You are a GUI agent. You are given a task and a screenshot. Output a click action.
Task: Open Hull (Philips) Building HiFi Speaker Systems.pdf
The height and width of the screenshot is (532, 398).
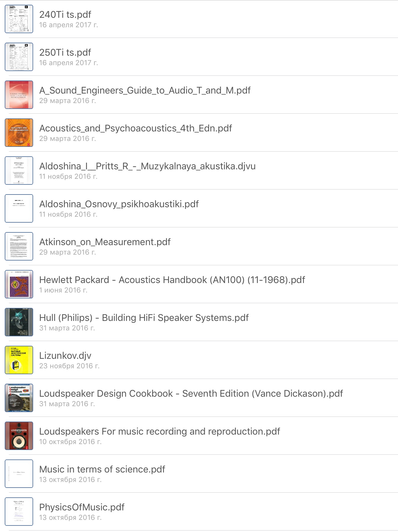point(144,318)
